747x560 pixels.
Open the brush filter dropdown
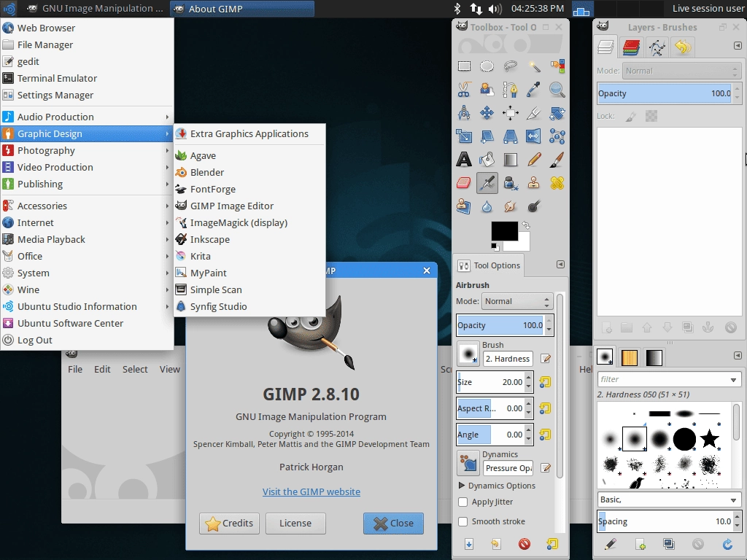pyautogui.click(x=733, y=379)
